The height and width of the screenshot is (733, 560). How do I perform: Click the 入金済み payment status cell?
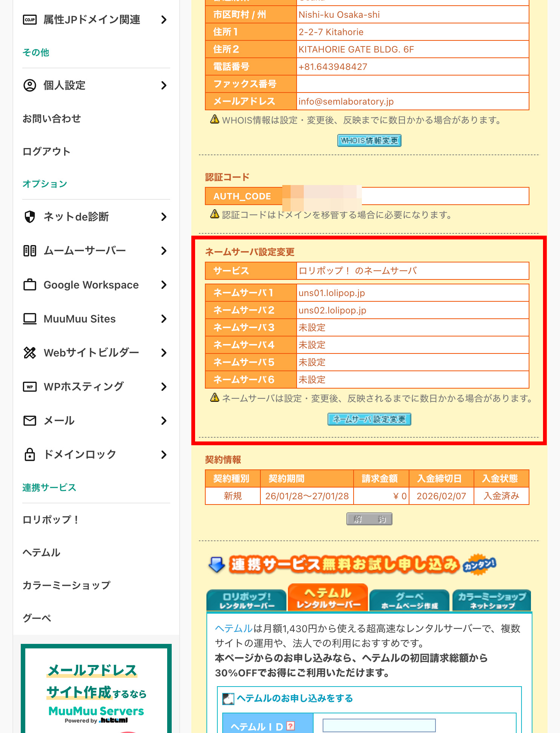click(501, 496)
